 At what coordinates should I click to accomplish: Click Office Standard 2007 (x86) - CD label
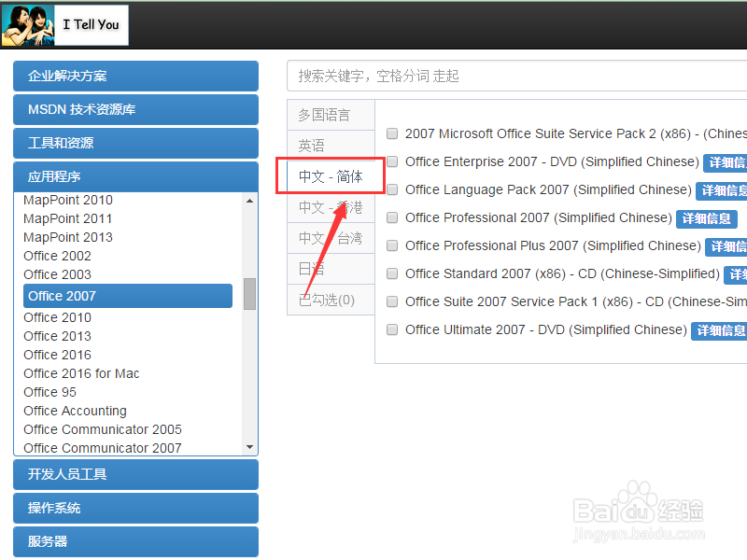562,273
